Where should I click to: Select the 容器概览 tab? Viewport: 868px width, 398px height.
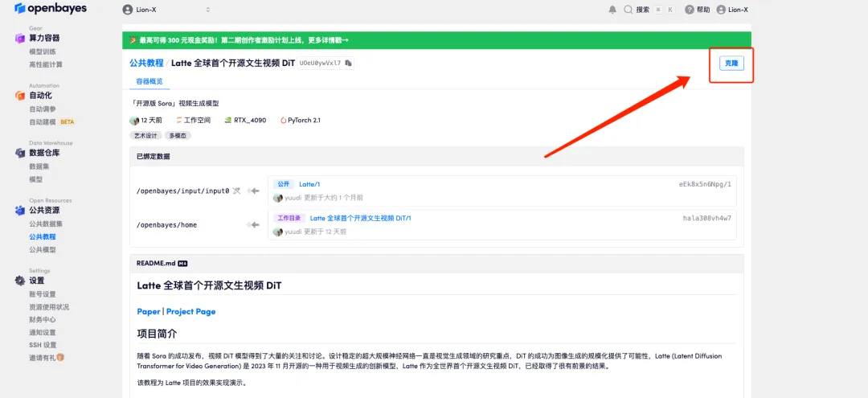point(149,82)
